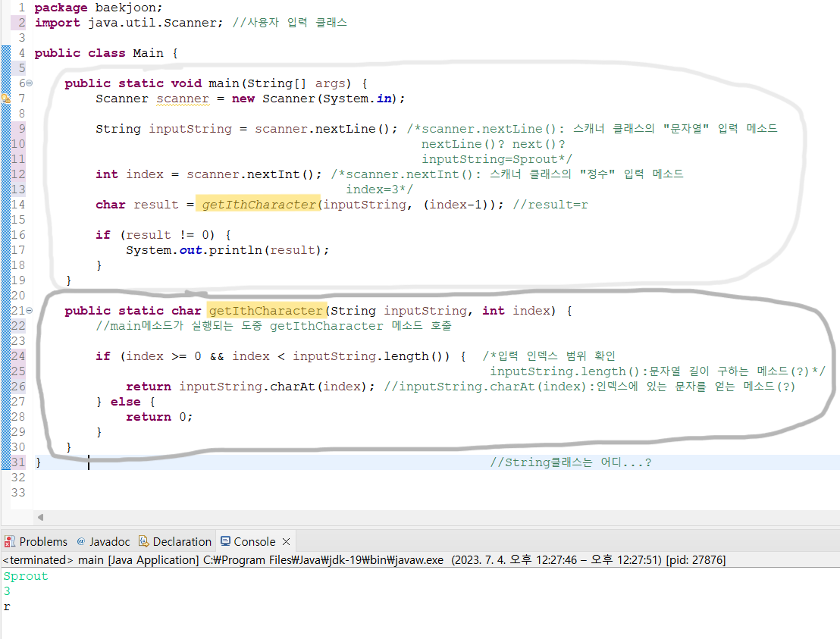Click class name 'Main' on line 4
The height and width of the screenshot is (639, 840).
[148, 53]
